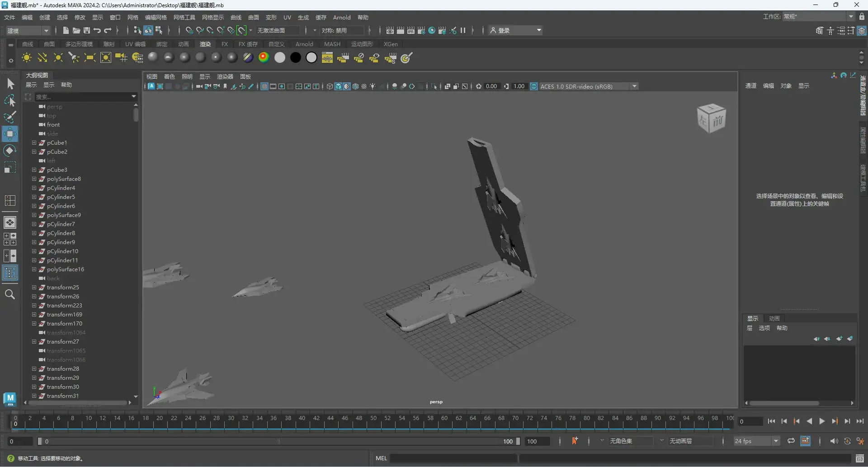Activate the Lasso Select tool

[10, 100]
